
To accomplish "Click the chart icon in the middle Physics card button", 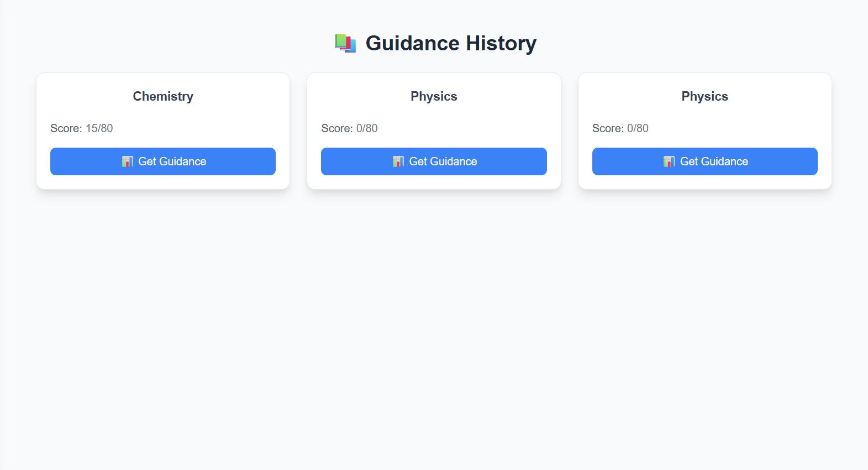I will pos(398,161).
